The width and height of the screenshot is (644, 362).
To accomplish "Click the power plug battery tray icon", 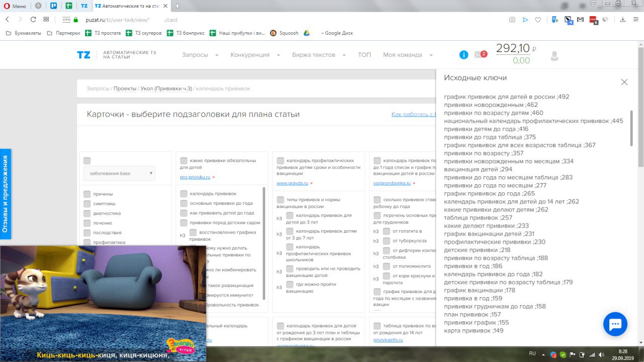I will pos(582,354).
